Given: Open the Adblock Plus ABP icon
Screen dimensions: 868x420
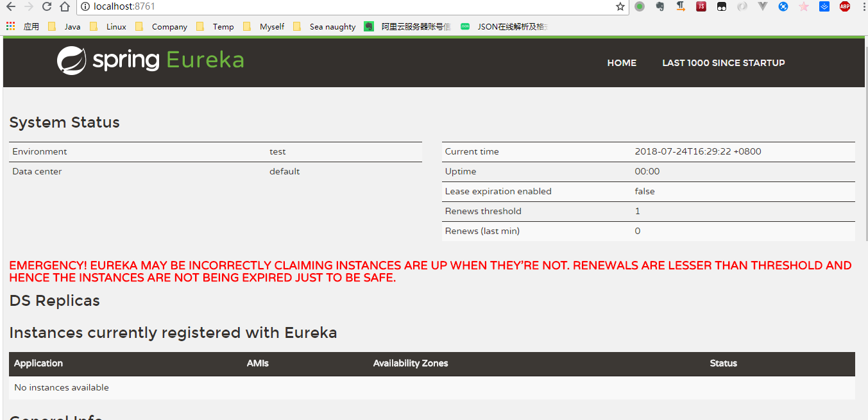Looking at the screenshot, I should pos(845,6).
